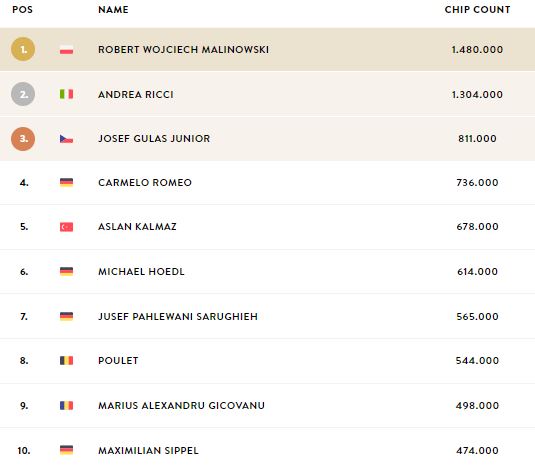Click the German flag beside Maximilian Sippel

coord(66,450)
